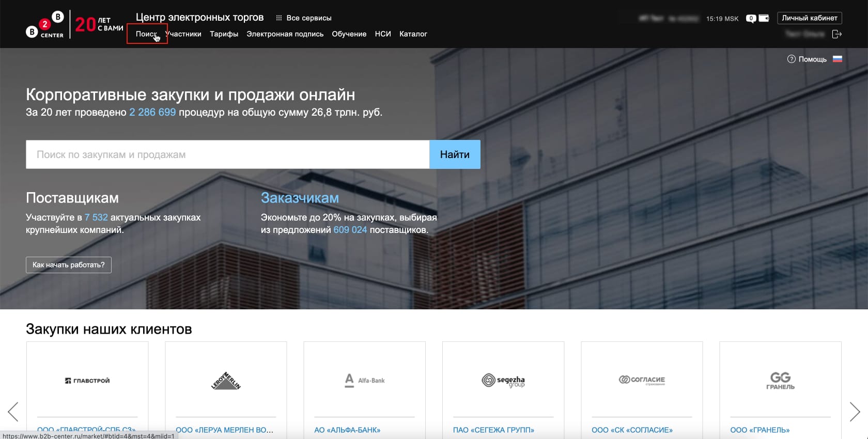Image resolution: width=868 pixels, height=439 pixels.
Task: Open the Alfa-Bank logo card
Action: point(364,381)
